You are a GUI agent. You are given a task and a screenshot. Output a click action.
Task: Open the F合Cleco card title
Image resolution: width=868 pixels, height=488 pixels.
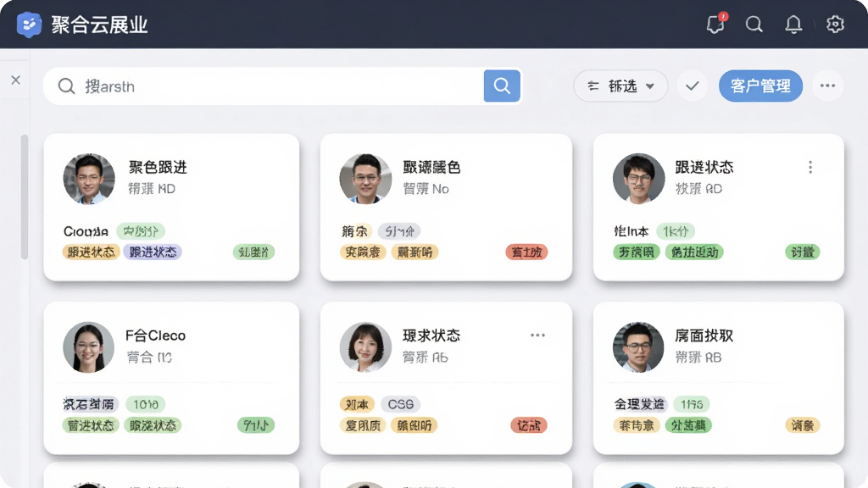[156, 335]
